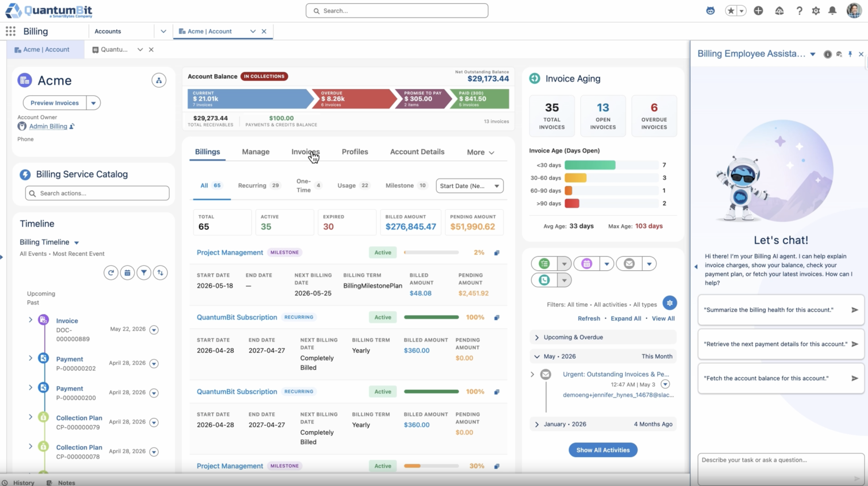Open the first Project Management record icon
The height and width of the screenshot is (486, 868).
497,253
